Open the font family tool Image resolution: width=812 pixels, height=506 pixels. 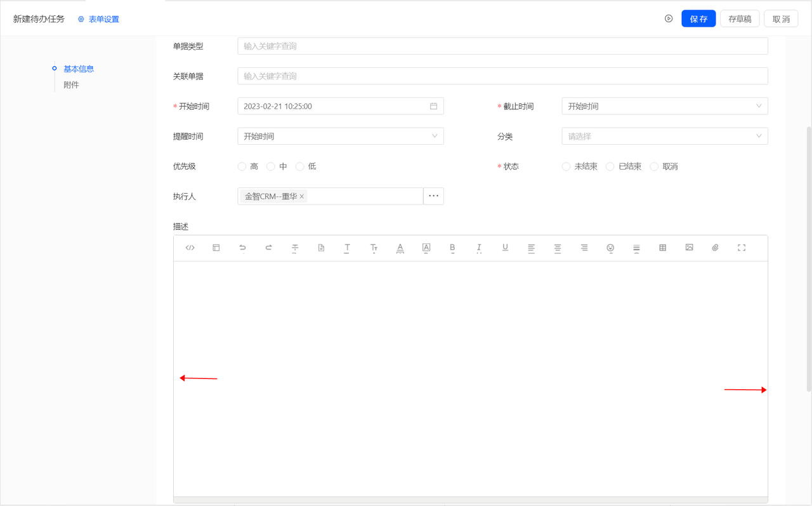(x=347, y=248)
